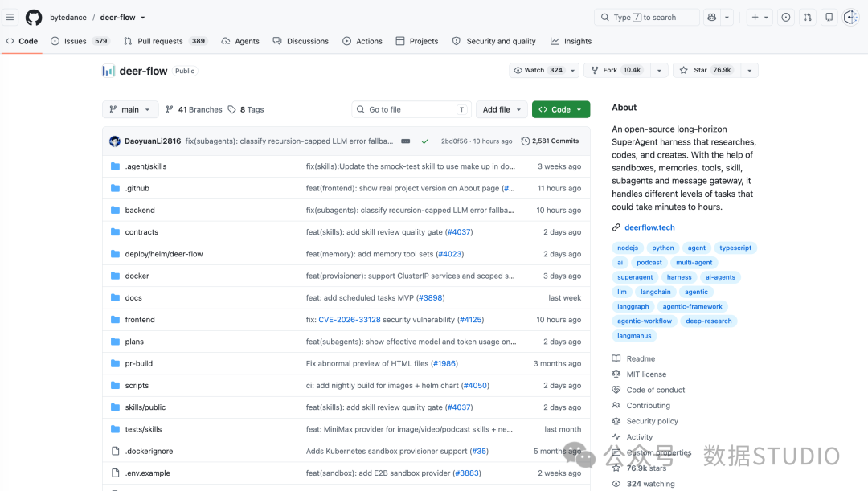
Task: Click the langgraph topic tag
Action: coord(633,307)
